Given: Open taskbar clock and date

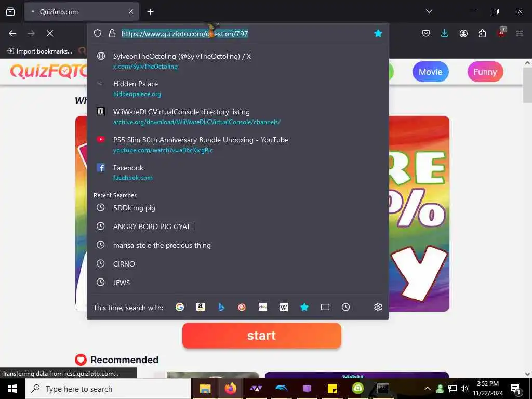Looking at the screenshot, I should pyautogui.click(x=488, y=389).
